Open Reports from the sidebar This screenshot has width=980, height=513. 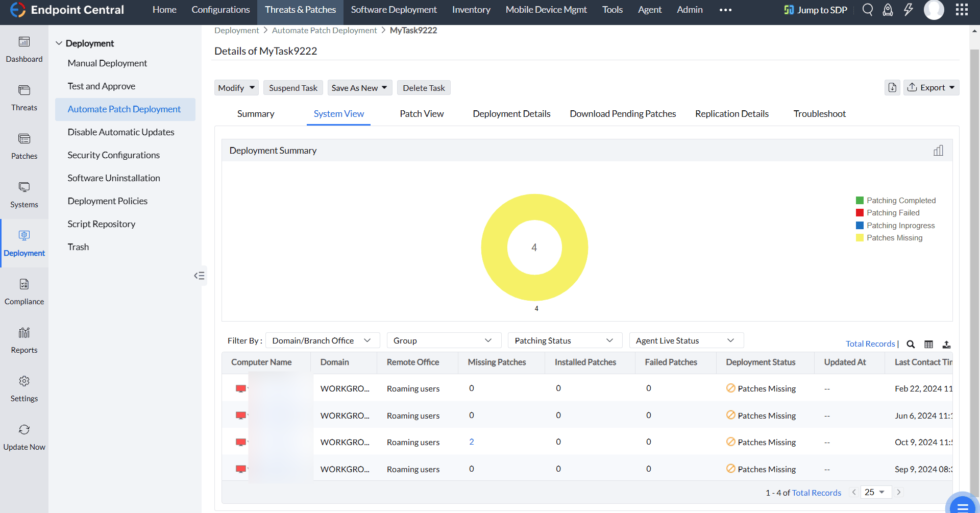(24, 340)
